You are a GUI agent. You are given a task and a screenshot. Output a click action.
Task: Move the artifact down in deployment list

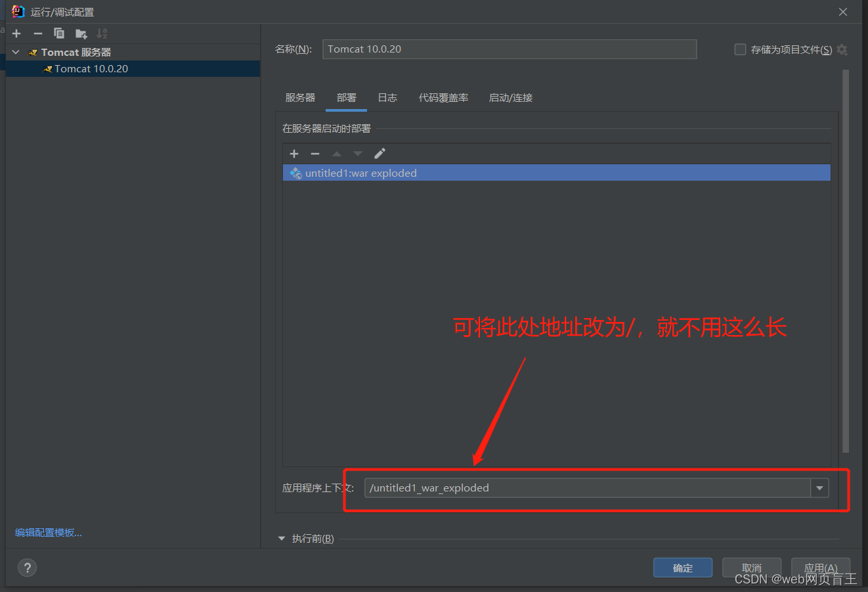point(358,154)
